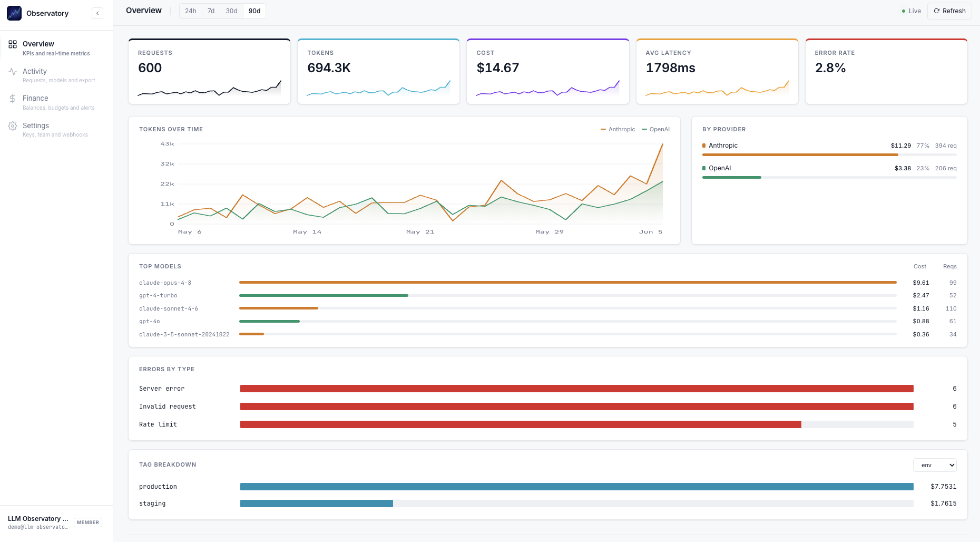The width and height of the screenshot is (980, 542).
Task: Select the 30d time range
Action: click(231, 11)
